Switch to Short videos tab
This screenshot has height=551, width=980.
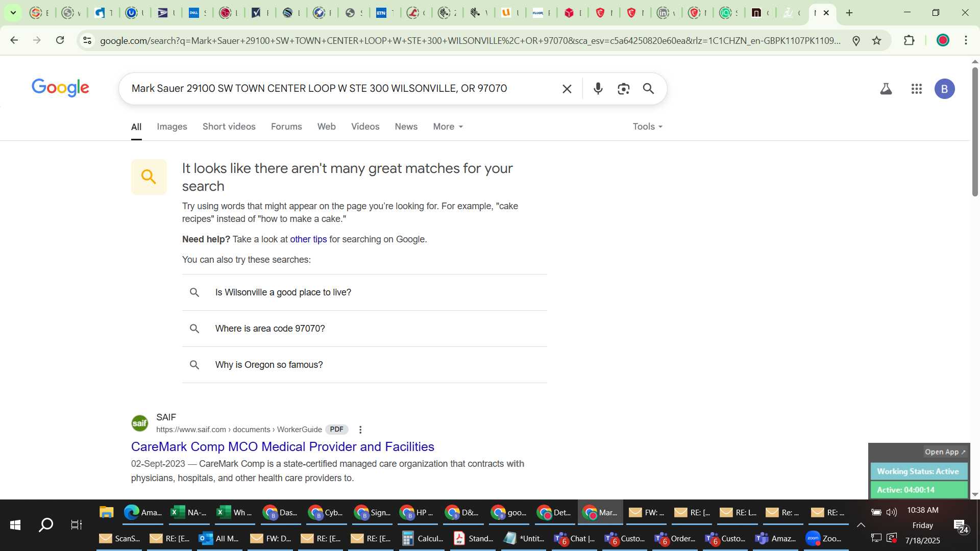coord(229,127)
